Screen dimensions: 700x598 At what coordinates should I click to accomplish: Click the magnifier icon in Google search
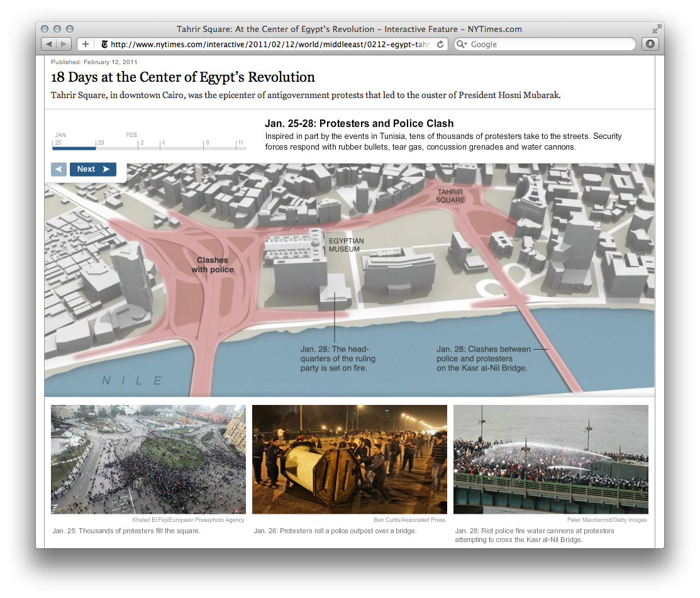[x=462, y=44]
